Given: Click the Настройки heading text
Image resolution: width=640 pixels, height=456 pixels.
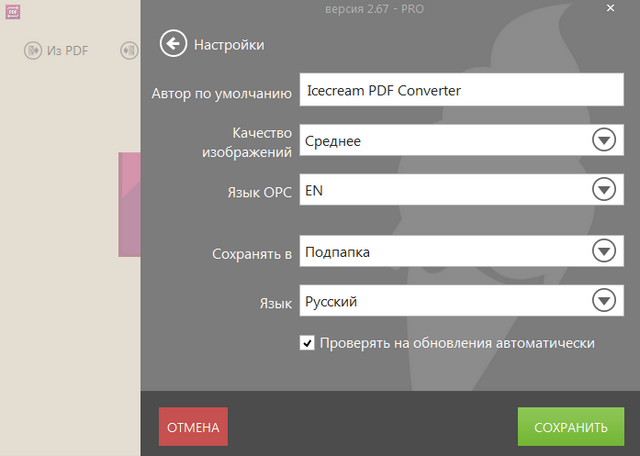Looking at the screenshot, I should click(x=229, y=44).
